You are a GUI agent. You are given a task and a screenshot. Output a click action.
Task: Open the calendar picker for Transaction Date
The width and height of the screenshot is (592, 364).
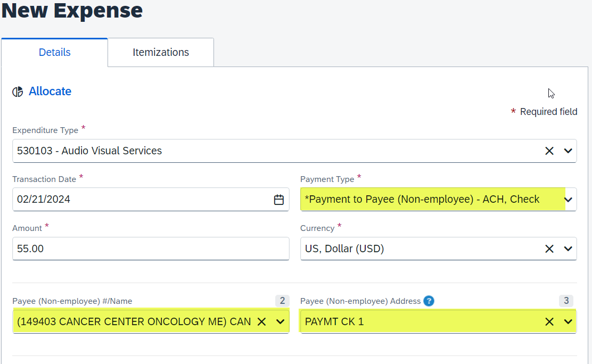(278, 199)
